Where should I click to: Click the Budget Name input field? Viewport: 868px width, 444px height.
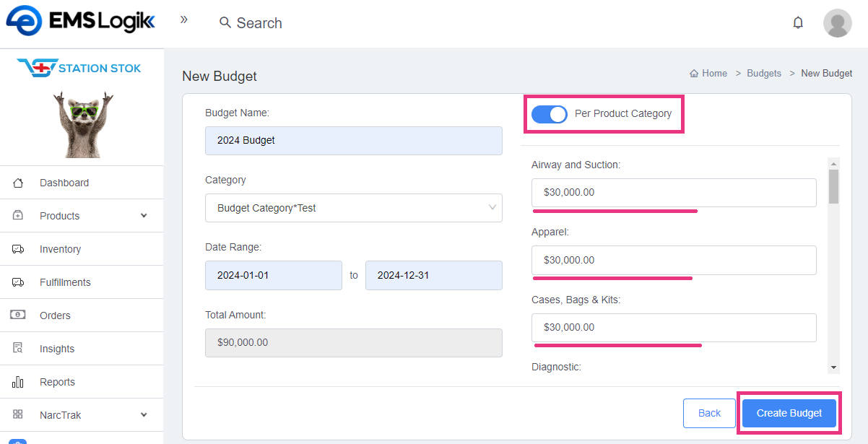(353, 141)
